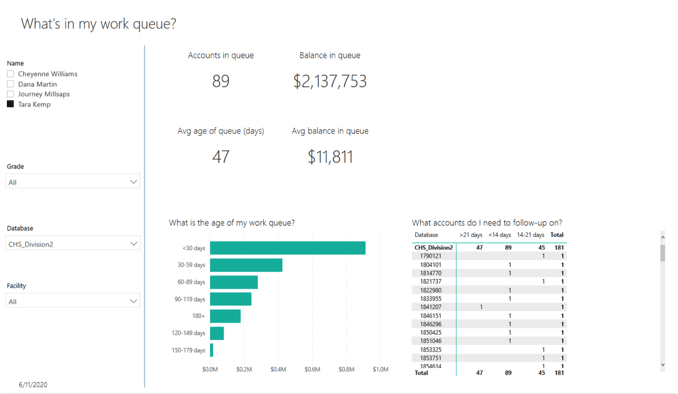Select the CHS_Division2 row in table
The height and width of the screenshot is (394, 678).
pyautogui.click(x=489, y=247)
